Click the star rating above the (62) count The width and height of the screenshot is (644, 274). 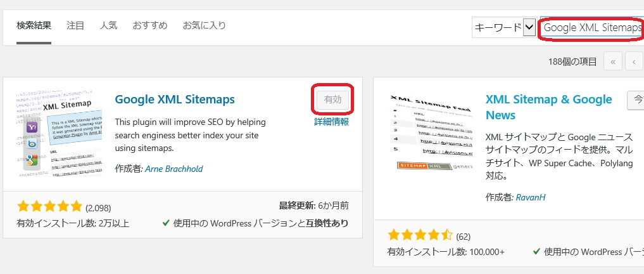click(x=420, y=236)
